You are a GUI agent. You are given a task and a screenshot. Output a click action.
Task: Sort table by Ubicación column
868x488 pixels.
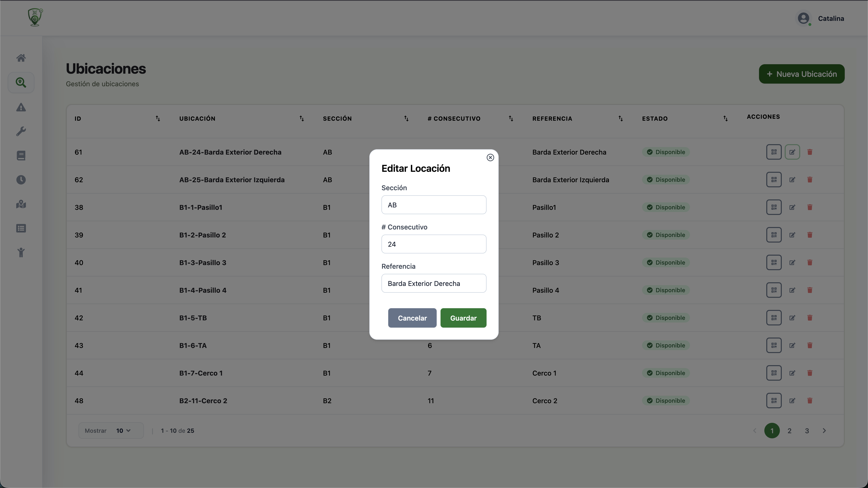(302, 119)
